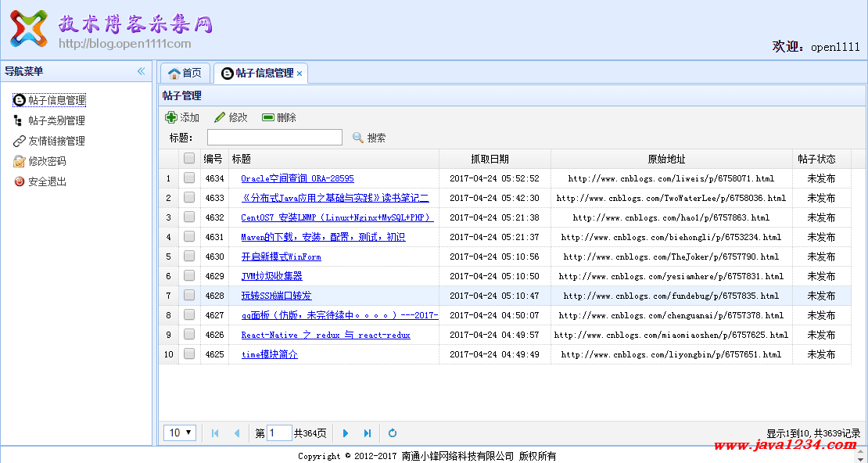The height and width of the screenshot is (463, 868).
Task: Click the liweis/p/6758071.html address cell
Action: 672,178
